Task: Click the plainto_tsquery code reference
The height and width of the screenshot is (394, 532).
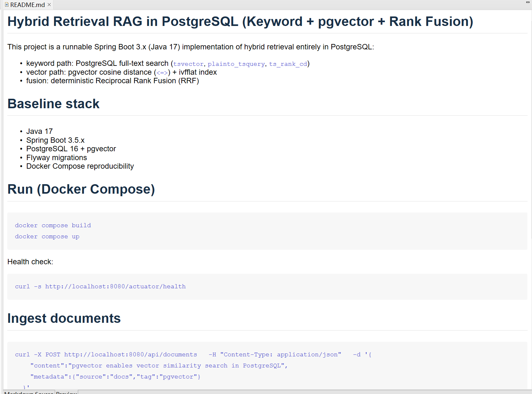Action: [237, 64]
